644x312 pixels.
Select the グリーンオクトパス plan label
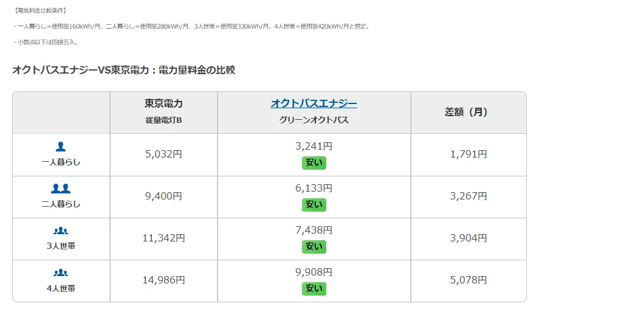pyautogui.click(x=314, y=120)
